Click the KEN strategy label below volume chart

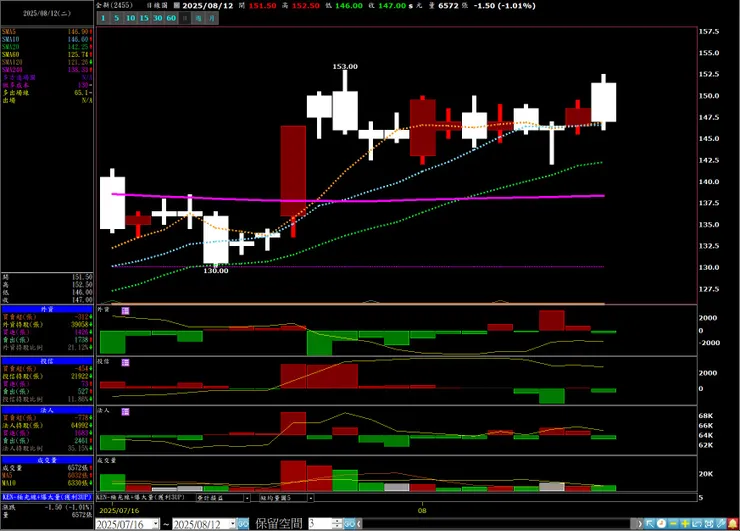pos(142,497)
